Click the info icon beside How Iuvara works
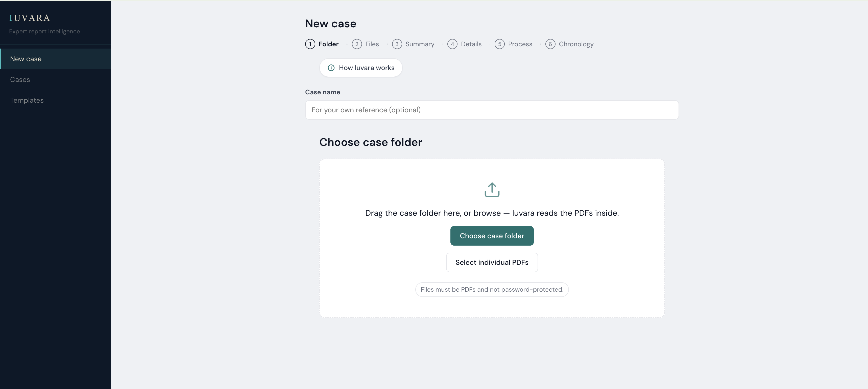868x389 pixels. 331,68
